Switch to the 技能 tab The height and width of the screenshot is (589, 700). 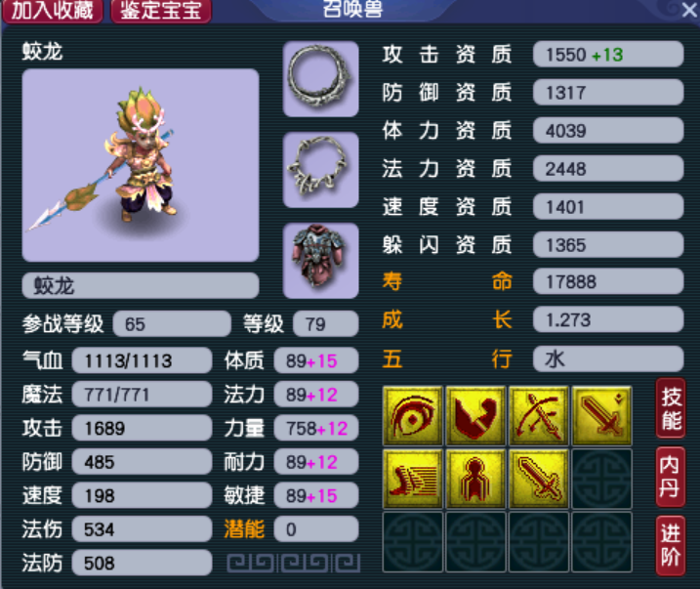point(671,408)
